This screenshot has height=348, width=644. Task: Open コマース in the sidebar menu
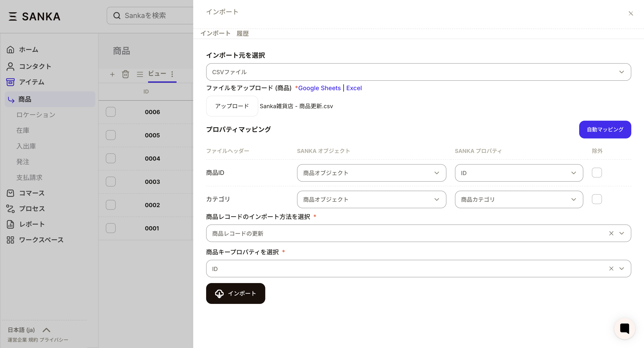32,193
